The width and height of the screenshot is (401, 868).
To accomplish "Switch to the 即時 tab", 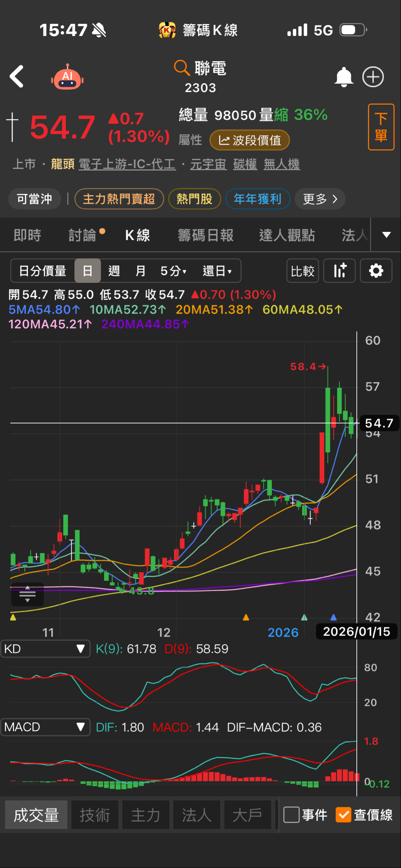I will [x=28, y=235].
